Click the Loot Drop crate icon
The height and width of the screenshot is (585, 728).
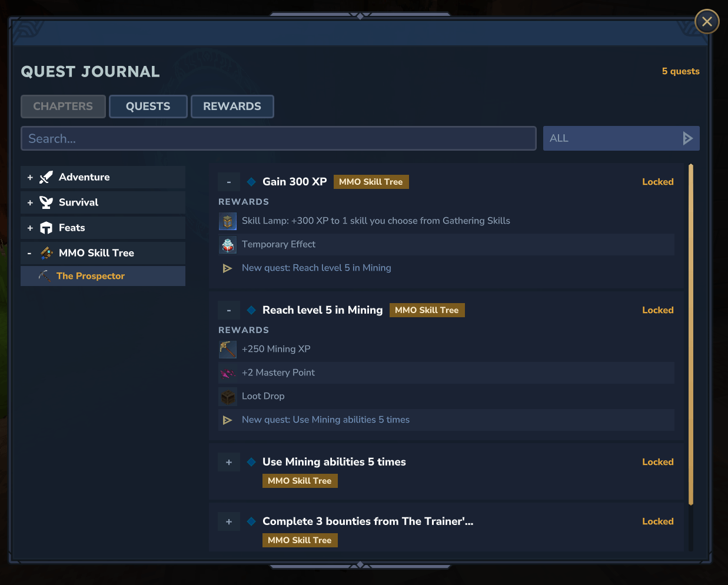[228, 397]
